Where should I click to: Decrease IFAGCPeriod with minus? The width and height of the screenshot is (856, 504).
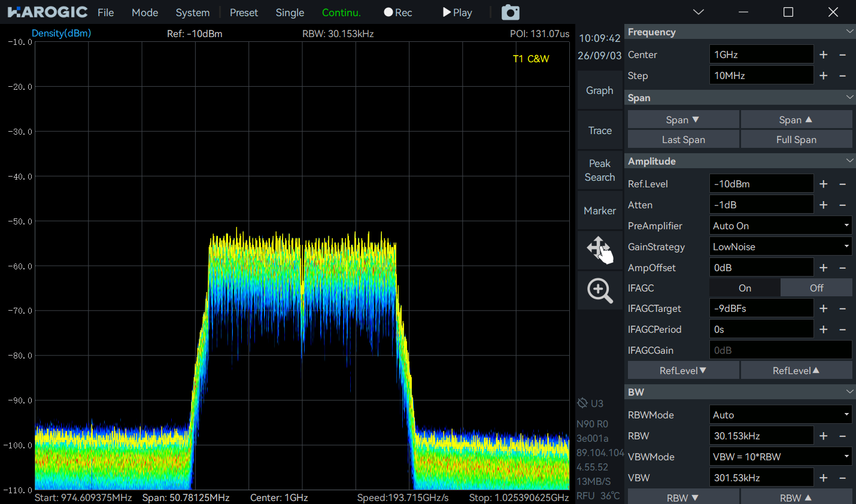[x=843, y=329]
